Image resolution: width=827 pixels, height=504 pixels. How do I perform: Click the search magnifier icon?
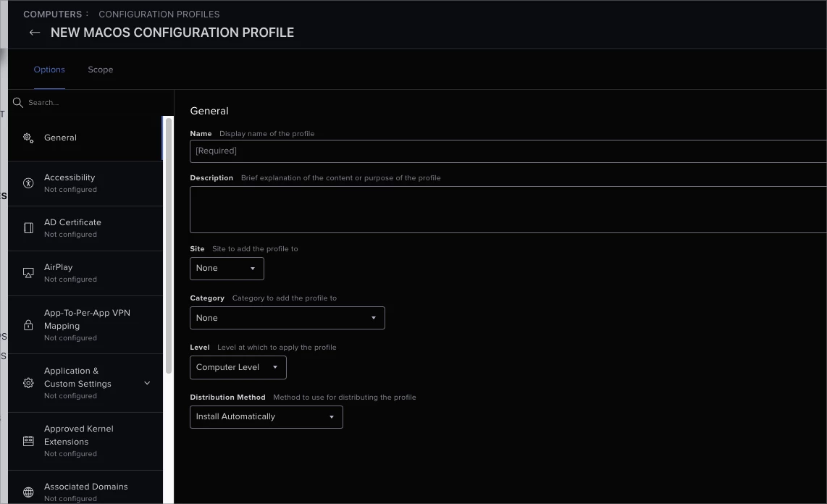(x=18, y=102)
